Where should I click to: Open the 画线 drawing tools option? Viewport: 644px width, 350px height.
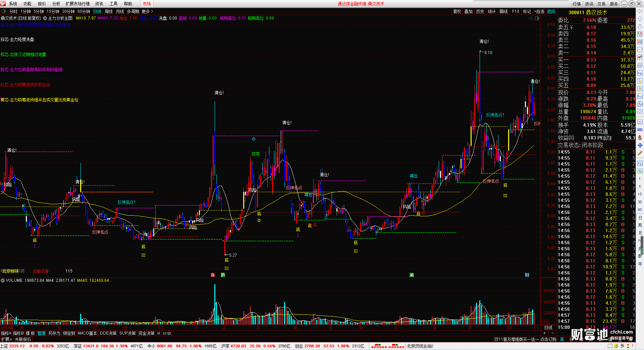coord(503,11)
